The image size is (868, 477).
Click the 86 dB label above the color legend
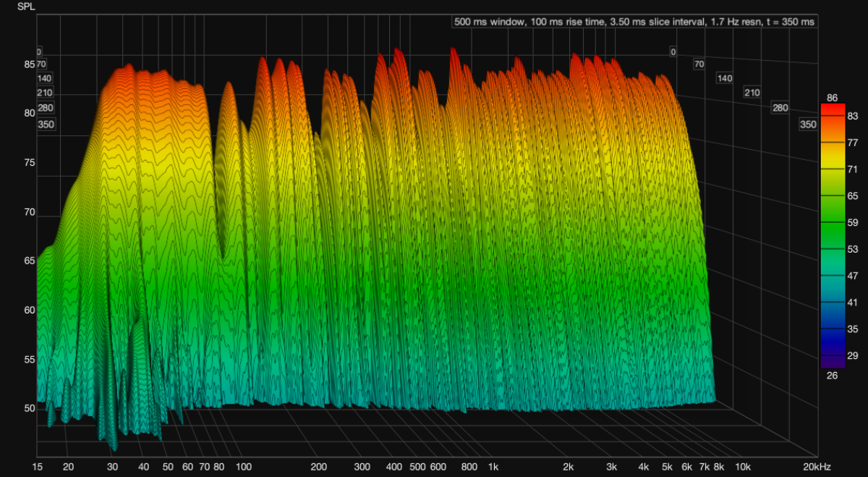tap(833, 97)
